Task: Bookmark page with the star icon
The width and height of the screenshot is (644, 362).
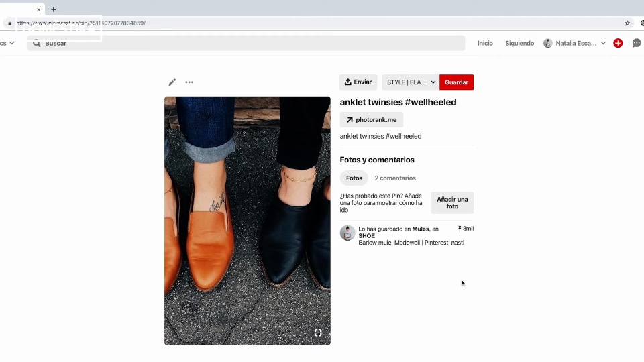Action: (627, 23)
